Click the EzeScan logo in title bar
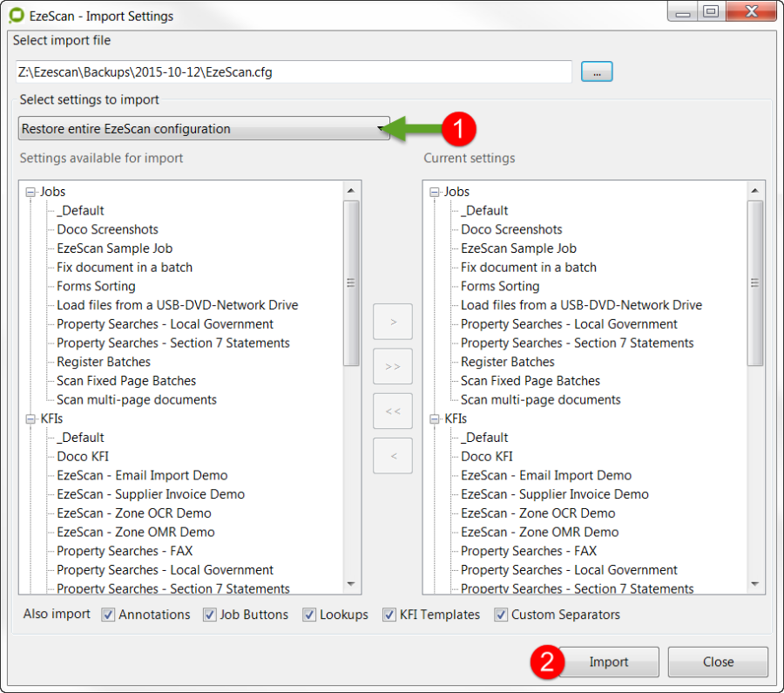 click(15, 16)
